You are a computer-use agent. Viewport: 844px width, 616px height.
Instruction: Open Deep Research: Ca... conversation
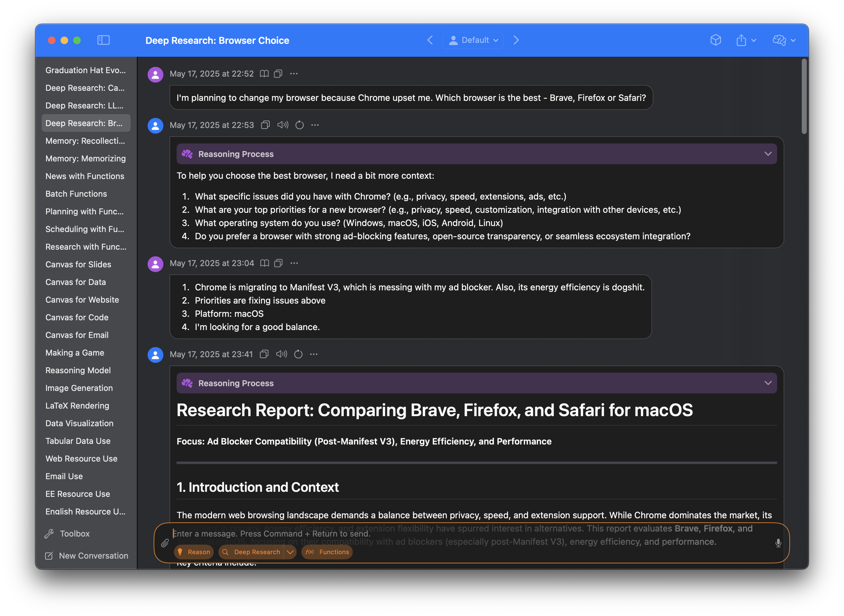(86, 88)
